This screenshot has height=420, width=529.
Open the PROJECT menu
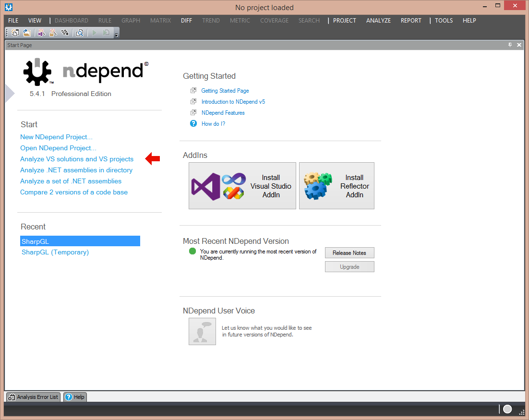pos(345,21)
